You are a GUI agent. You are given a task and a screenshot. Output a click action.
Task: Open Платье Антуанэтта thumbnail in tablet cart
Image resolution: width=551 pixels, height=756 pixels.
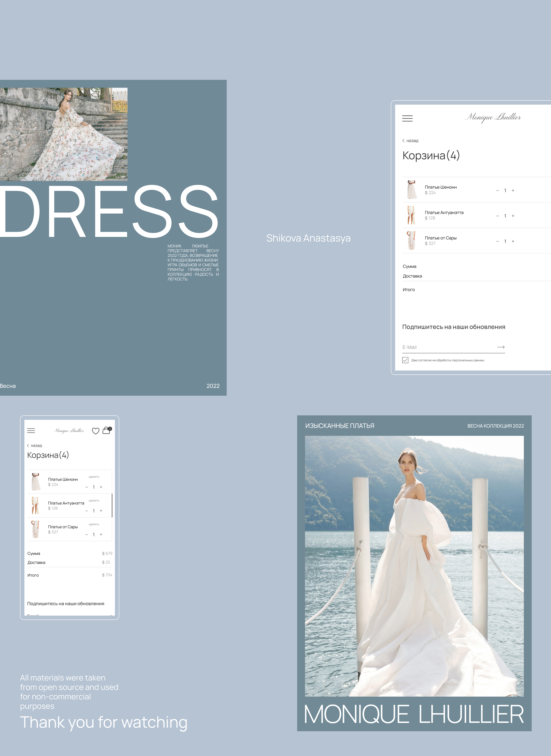coord(412,215)
